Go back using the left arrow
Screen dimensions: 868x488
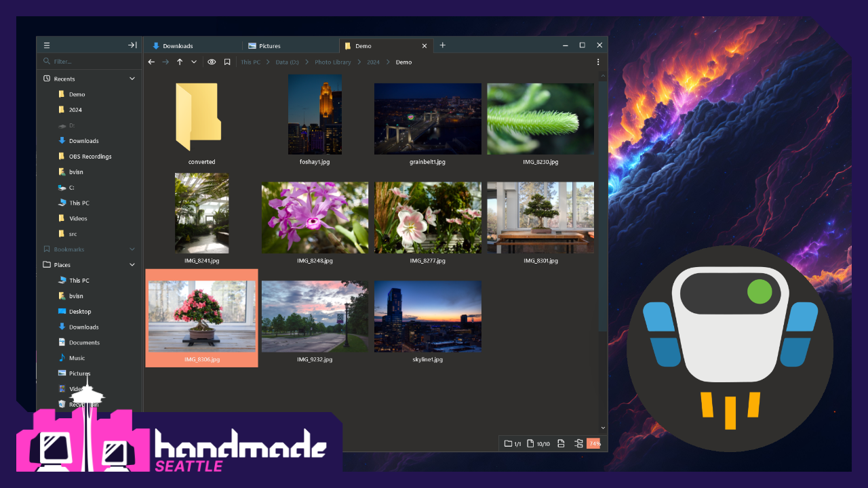coord(151,62)
